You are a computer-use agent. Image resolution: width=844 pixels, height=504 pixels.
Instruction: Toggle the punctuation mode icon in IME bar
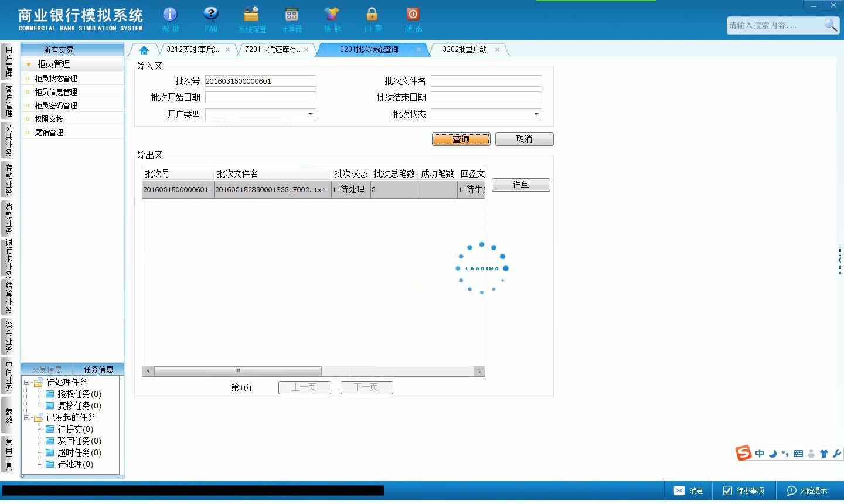[785, 454]
